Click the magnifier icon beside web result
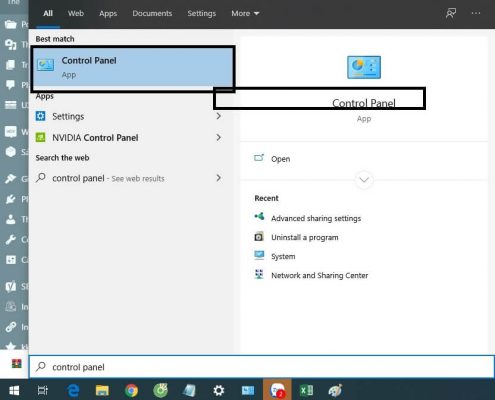 (41, 178)
